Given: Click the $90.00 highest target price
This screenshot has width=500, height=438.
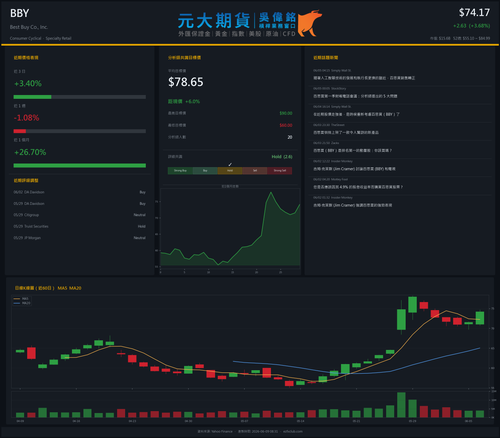Looking at the screenshot, I should coord(286,113).
